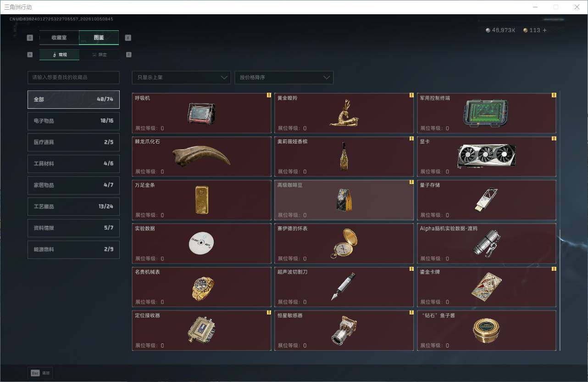Open the 按价格降序 sort dropdown
The width and height of the screenshot is (588, 382).
click(284, 78)
